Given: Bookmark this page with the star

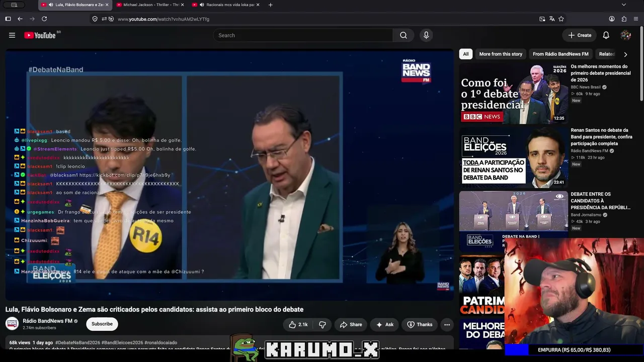Looking at the screenshot, I should point(561,19).
